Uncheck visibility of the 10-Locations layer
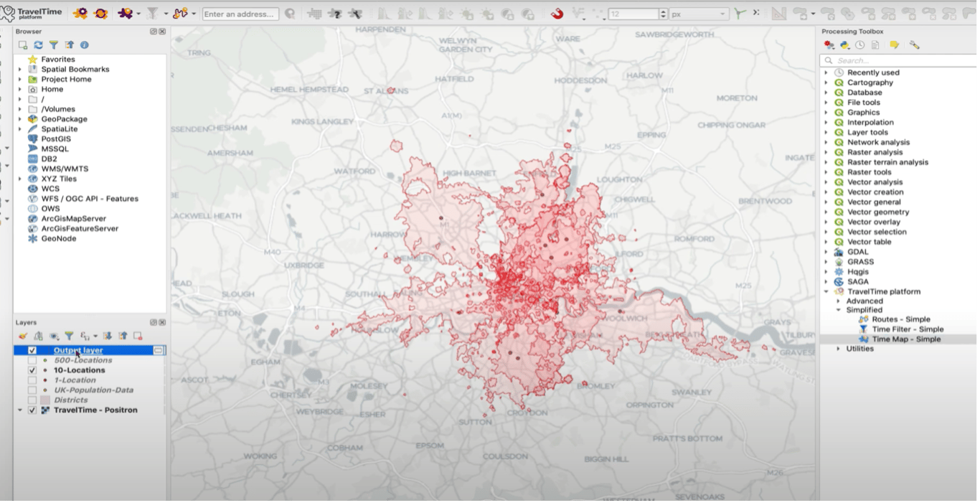This screenshot has width=980, height=503. click(33, 370)
